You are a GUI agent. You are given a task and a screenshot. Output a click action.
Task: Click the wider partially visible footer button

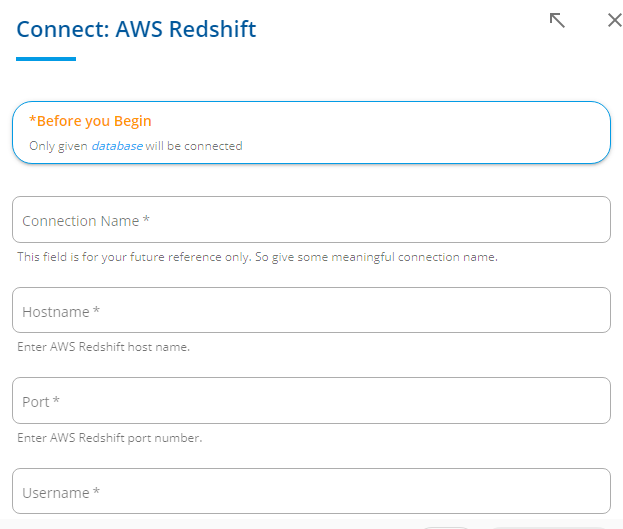(x=550, y=528)
